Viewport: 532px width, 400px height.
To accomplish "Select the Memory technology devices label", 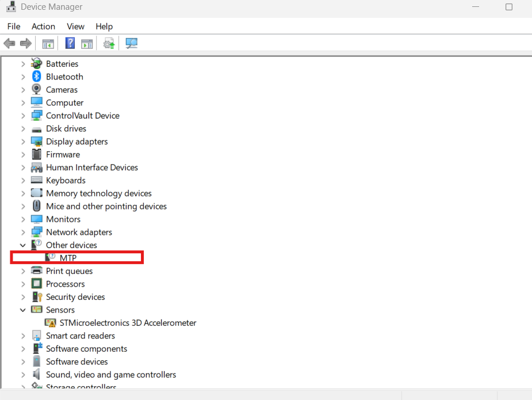I will [x=99, y=193].
